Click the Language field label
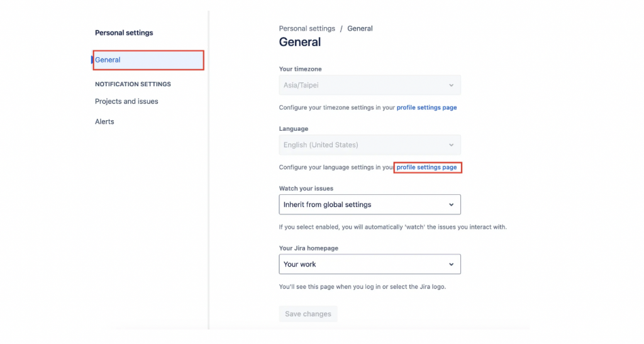 pos(294,129)
